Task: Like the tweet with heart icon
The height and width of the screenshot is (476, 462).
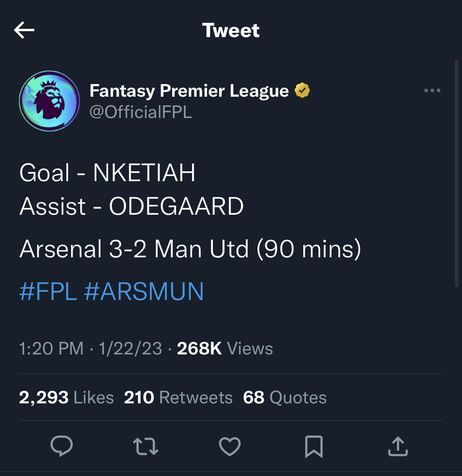Action: (x=230, y=446)
